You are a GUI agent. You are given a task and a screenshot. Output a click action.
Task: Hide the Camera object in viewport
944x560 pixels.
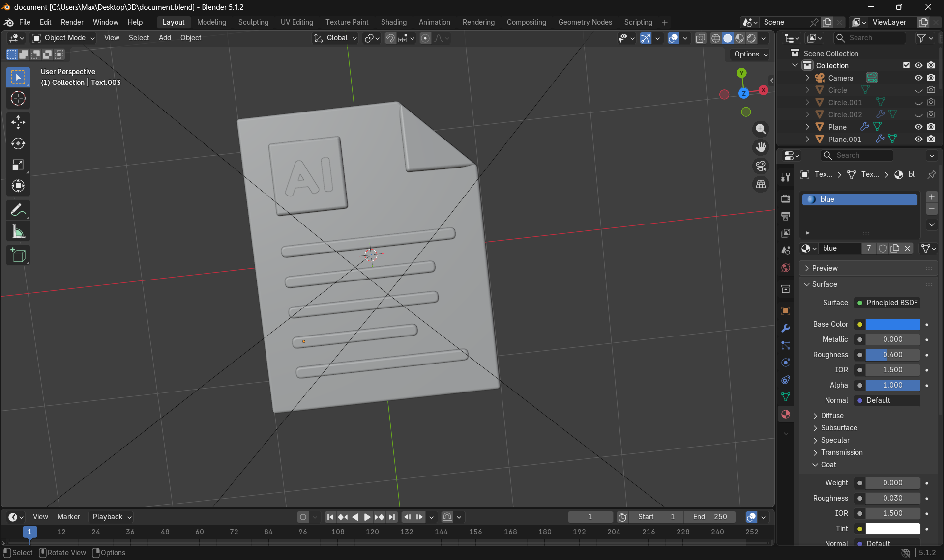(918, 78)
